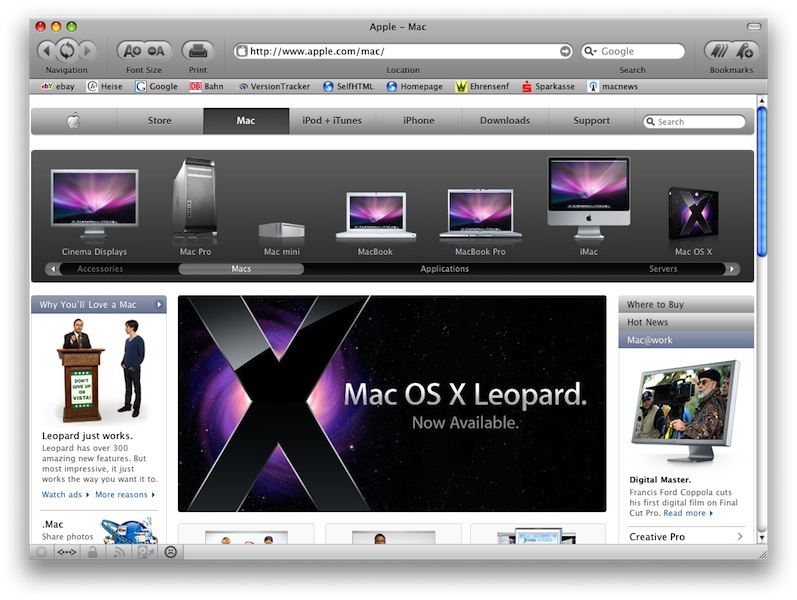Print the page with the printer icon
Viewport: 797px width, 600px height.
point(198,51)
